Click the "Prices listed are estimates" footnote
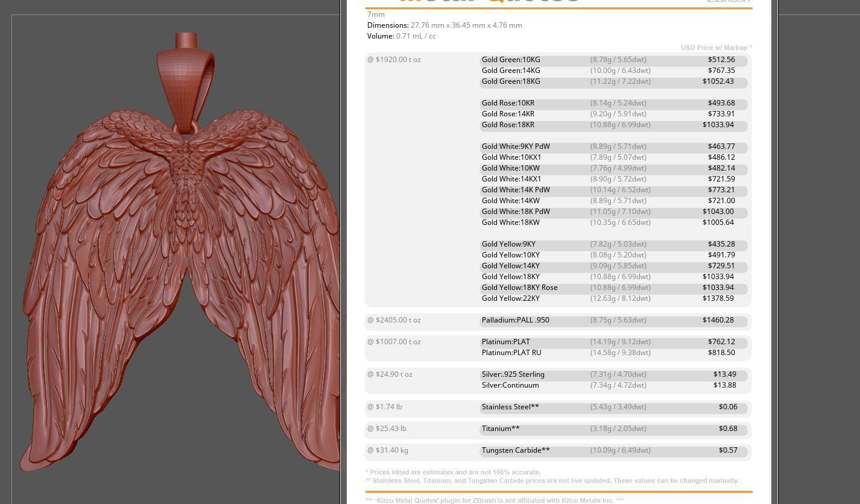This screenshot has width=860, height=504. click(x=453, y=473)
